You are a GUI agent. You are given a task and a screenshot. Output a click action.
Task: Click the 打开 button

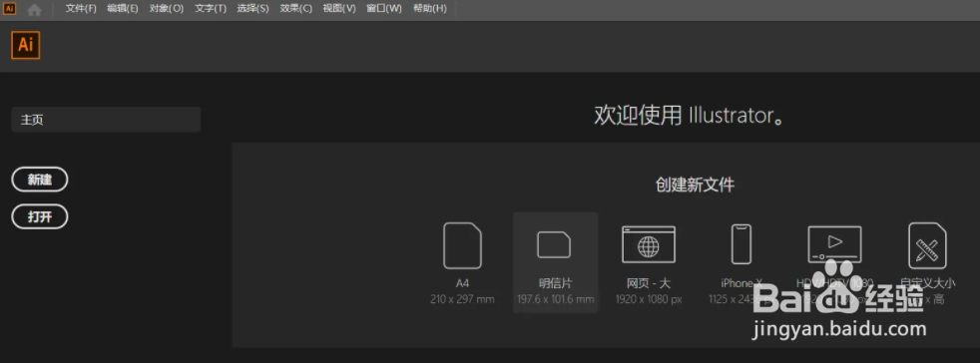point(40,216)
